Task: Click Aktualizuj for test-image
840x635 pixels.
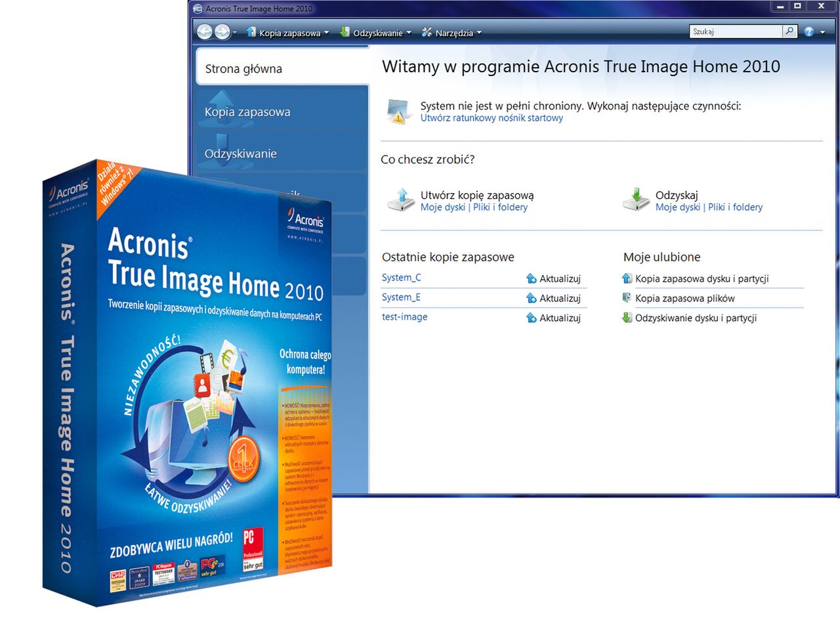Action: 560,318
